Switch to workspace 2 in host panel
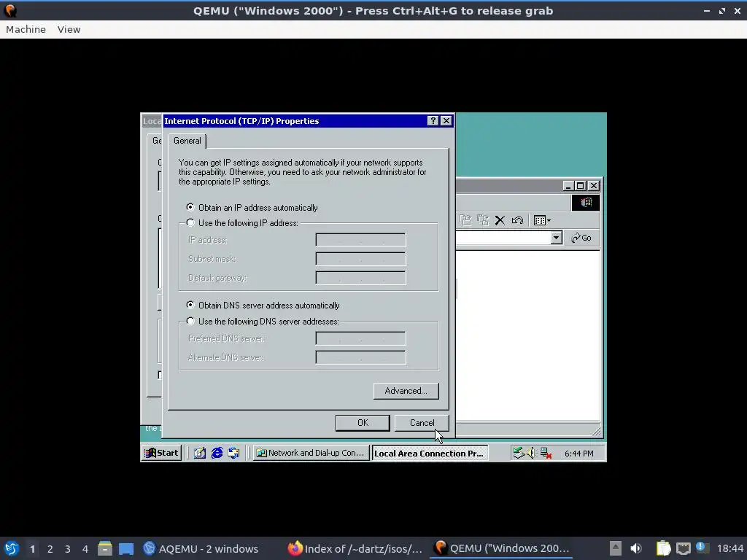The image size is (747, 560). pos(50,549)
